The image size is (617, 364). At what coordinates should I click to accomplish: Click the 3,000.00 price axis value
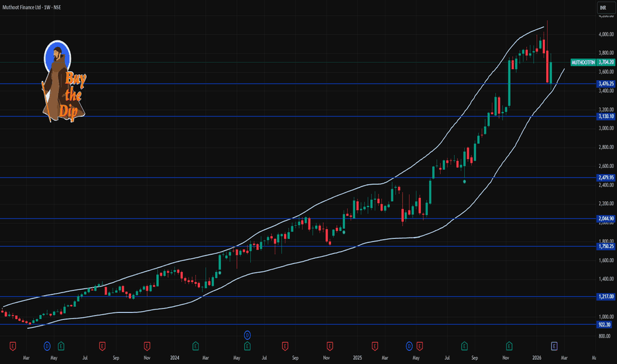(606, 128)
